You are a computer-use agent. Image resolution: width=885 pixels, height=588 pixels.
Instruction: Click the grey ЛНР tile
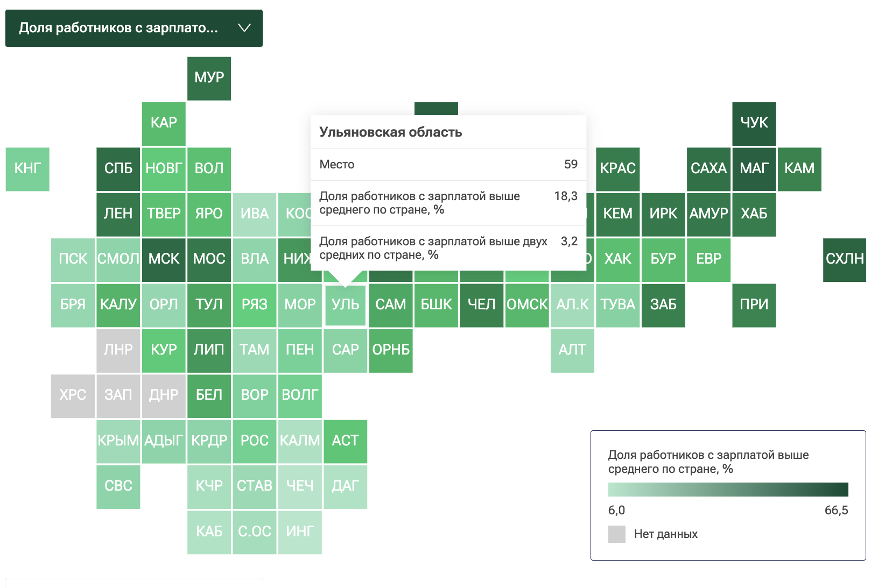[118, 351]
